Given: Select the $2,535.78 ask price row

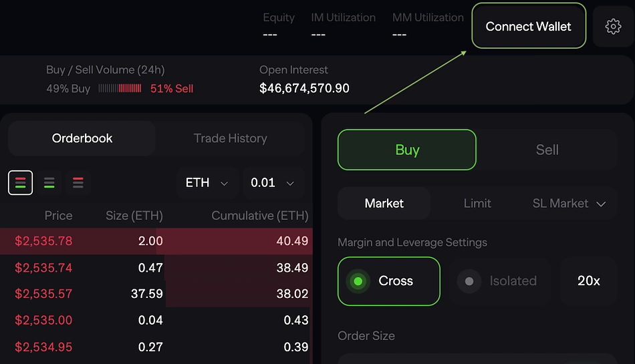Looking at the screenshot, I should pos(156,241).
